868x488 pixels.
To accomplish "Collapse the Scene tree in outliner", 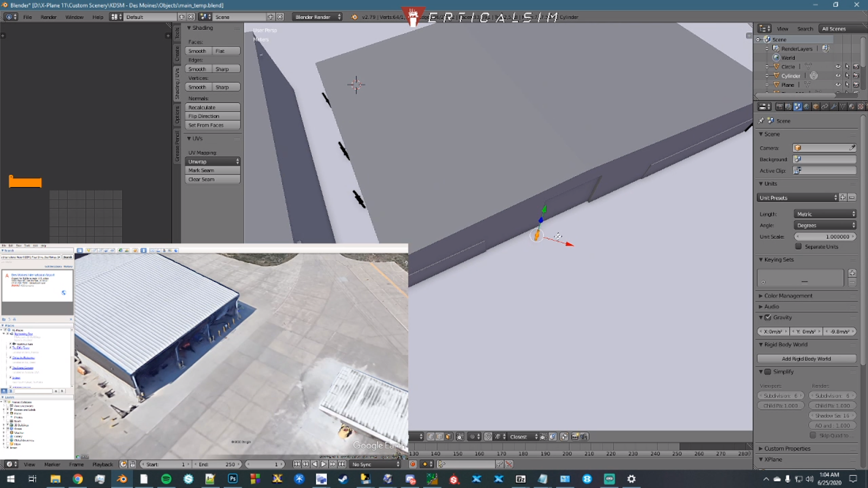I will pos(758,40).
